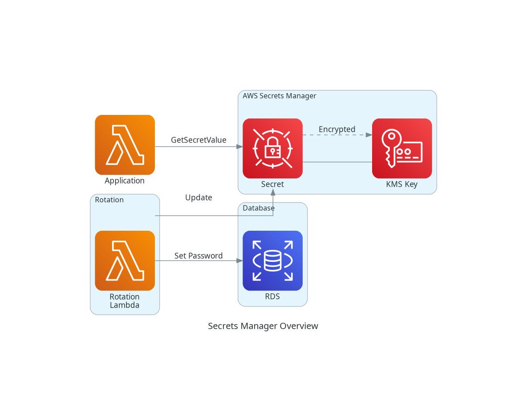Viewport: 527px width, 420px height.
Task: Click the 'KMS Key' label
Action: click(x=402, y=184)
